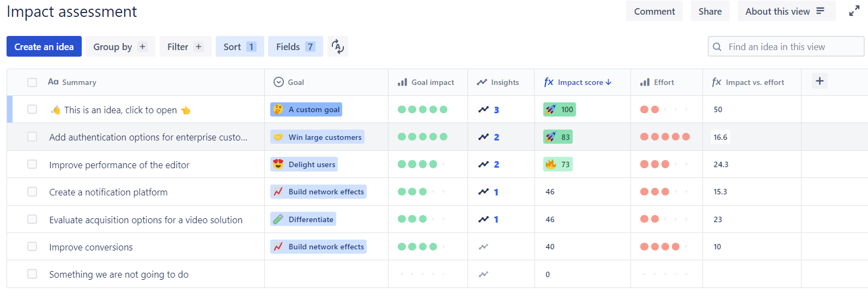Open idea Create a notification platform

click(108, 192)
